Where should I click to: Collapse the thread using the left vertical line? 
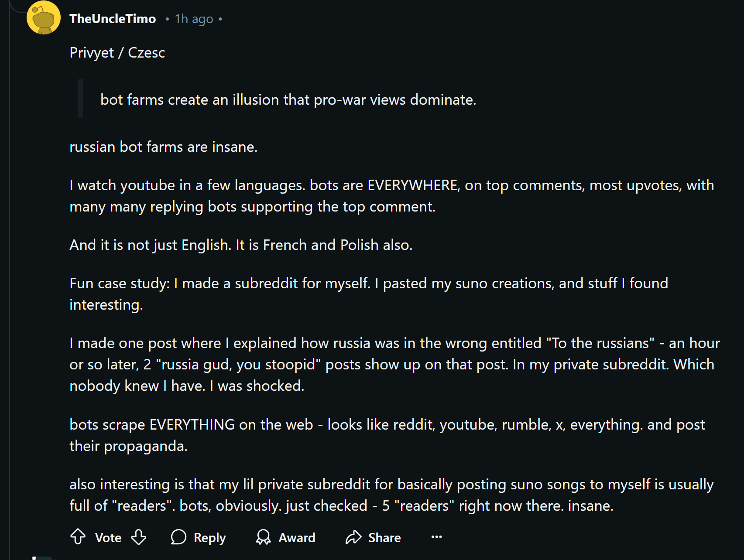pos(10,279)
